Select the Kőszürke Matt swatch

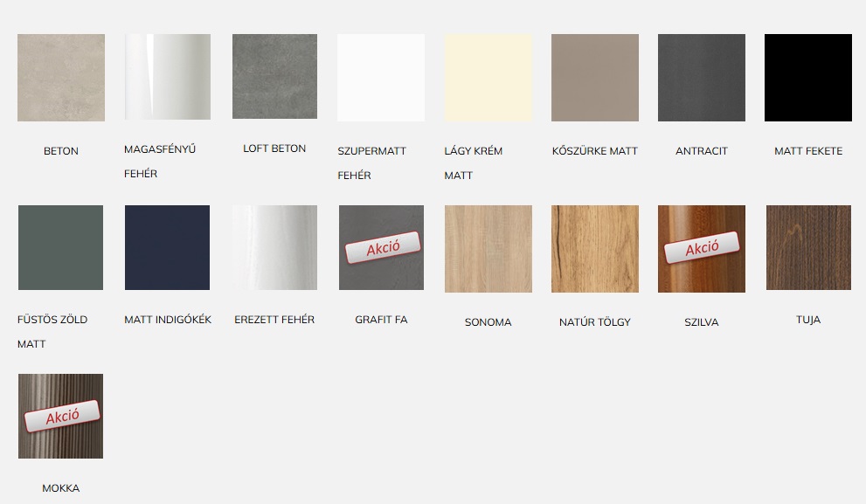point(595,78)
